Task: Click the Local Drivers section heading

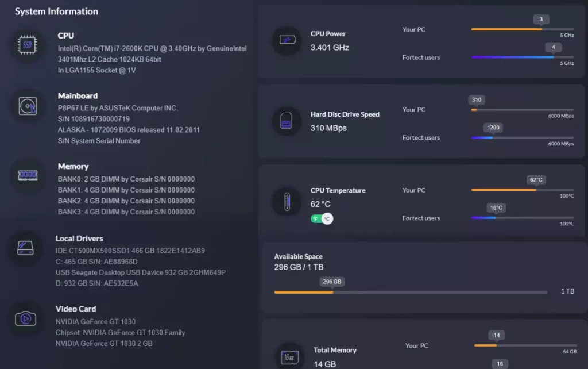Action: click(x=79, y=239)
